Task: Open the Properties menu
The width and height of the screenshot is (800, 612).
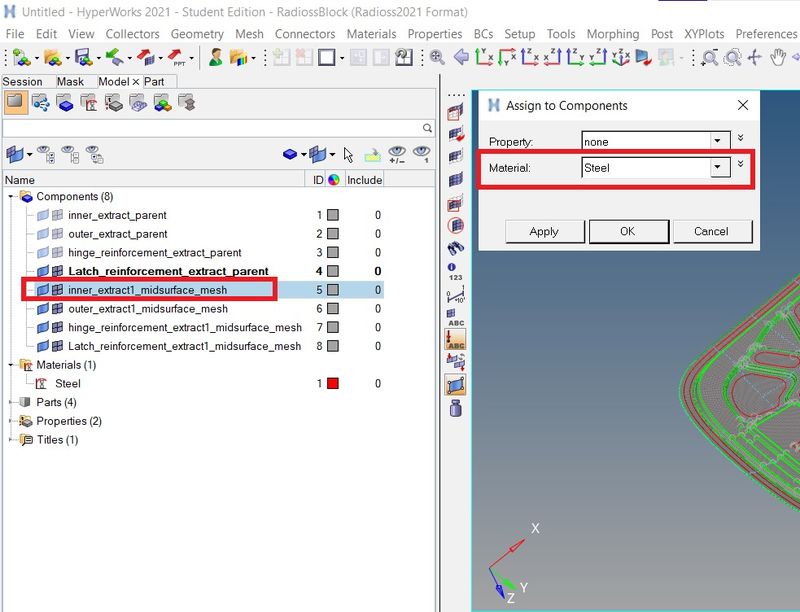Action: (x=435, y=34)
